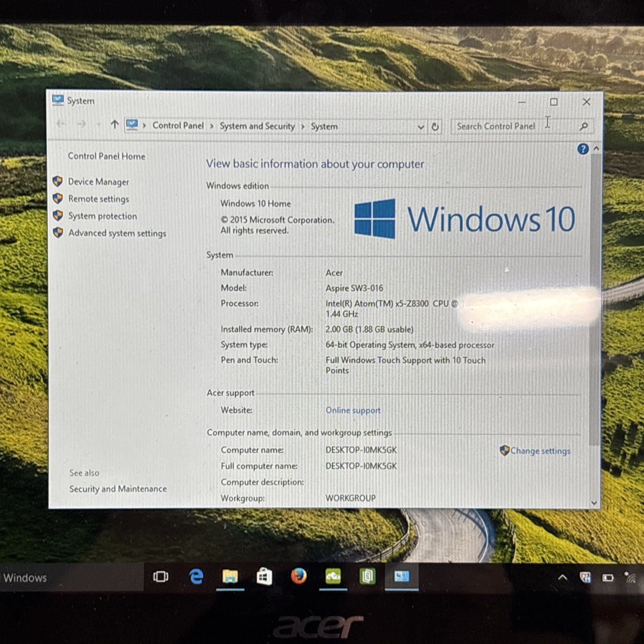The width and height of the screenshot is (644, 644).
Task: Click the Forward navigation arrow
Action: [x=82, y=124]
